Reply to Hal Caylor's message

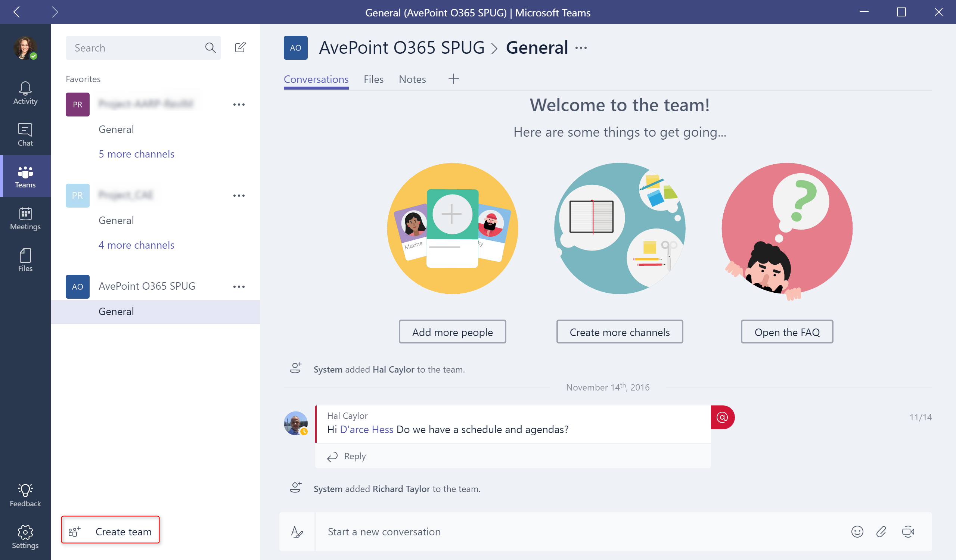click(x=347, y=456)
